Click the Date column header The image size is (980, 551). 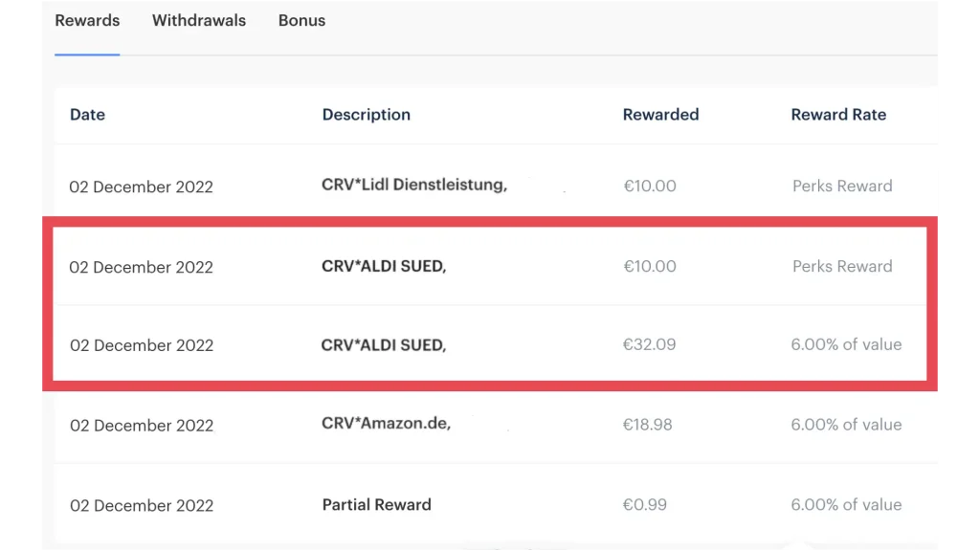[87, 115]
